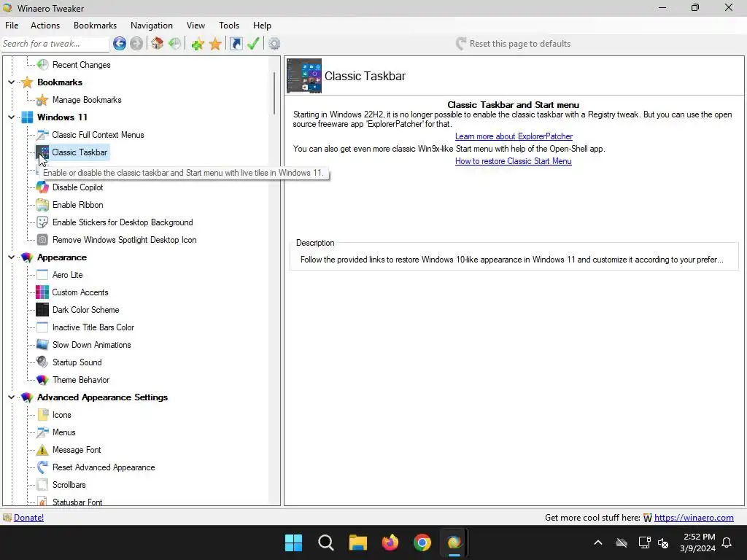Open Google Chrome from the taskbar
The height and width of the screenshot is (560, 747).
click(422, 542)
